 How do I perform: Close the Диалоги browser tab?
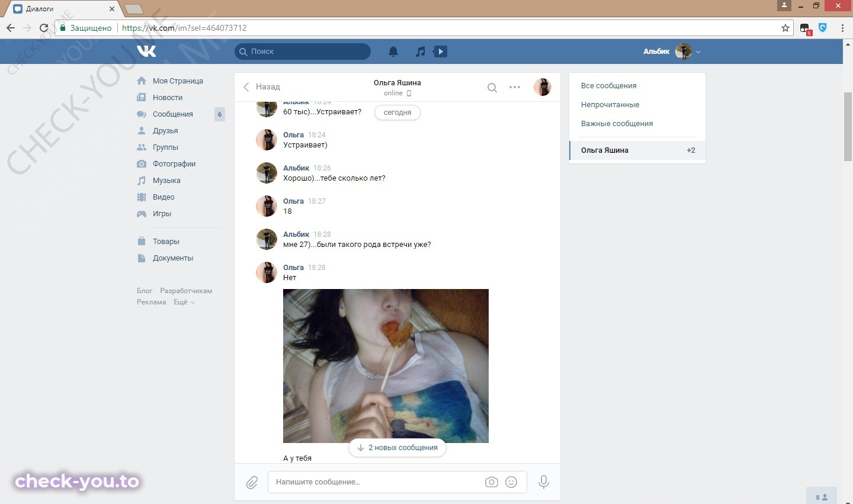pos(112,9)
